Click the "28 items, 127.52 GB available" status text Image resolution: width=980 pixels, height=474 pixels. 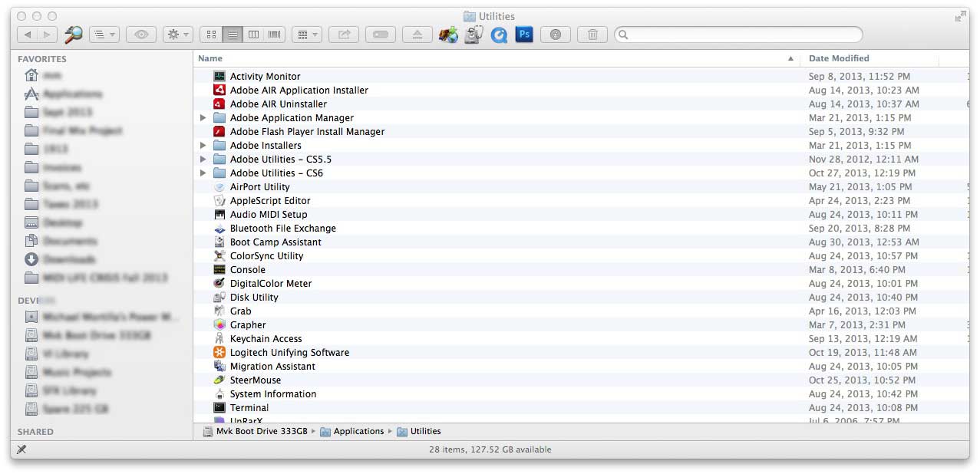point(490,449)
